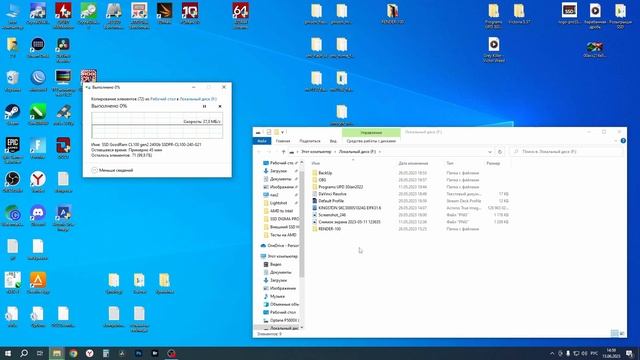Open Calculator from the taskbar
This screenshot has height=360, width=640.
[106, 353]
